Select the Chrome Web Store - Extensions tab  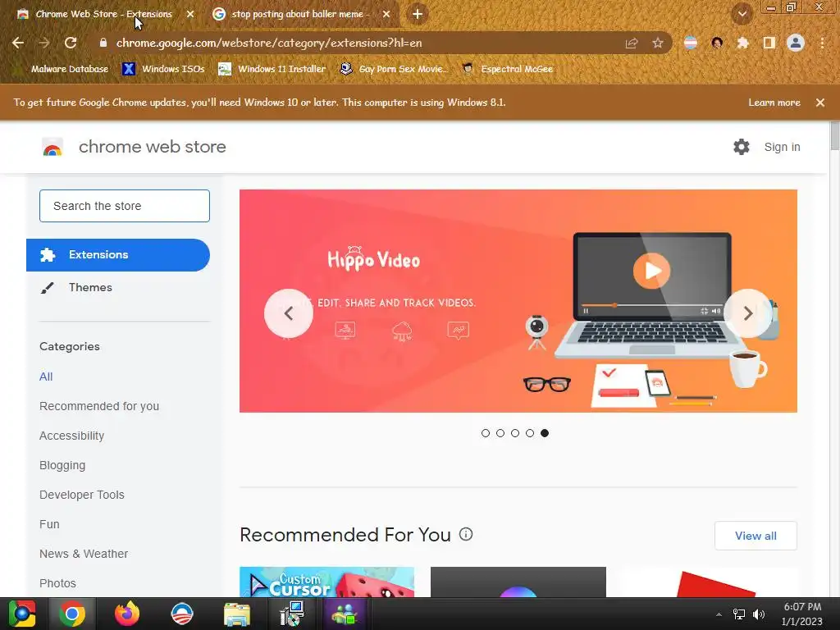tap(104, 14)
